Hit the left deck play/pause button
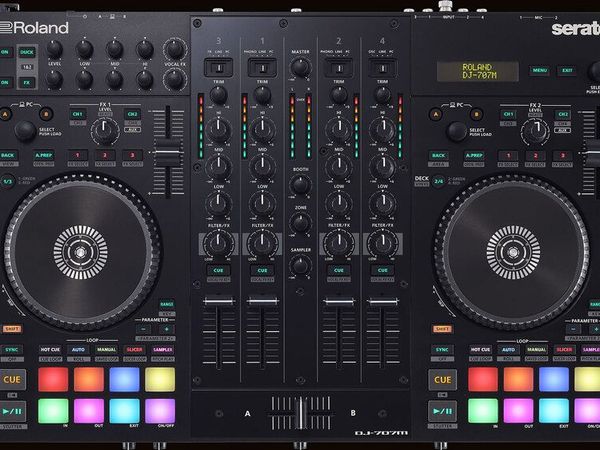The width and height of the screenshot is (600, 450). click(x=13, y=411)
